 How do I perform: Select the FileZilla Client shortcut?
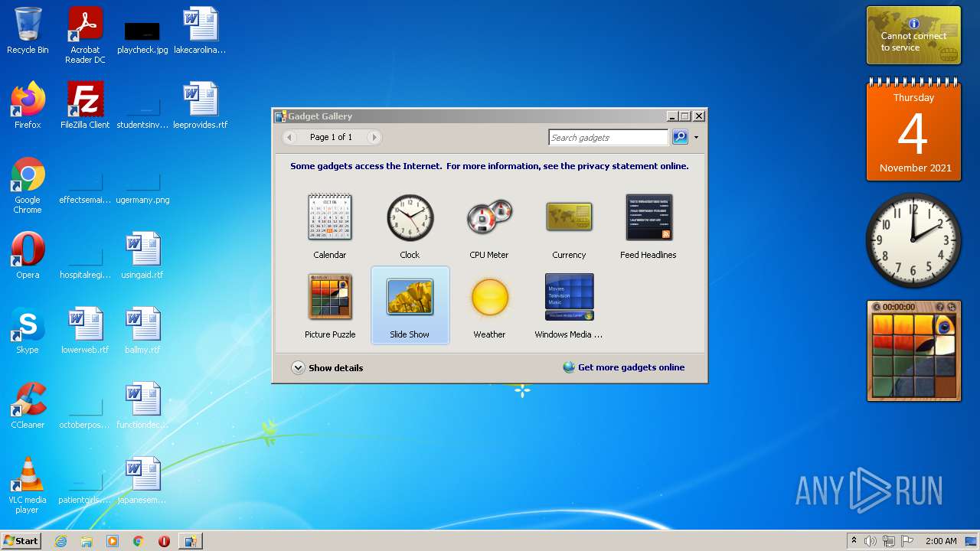85,105
